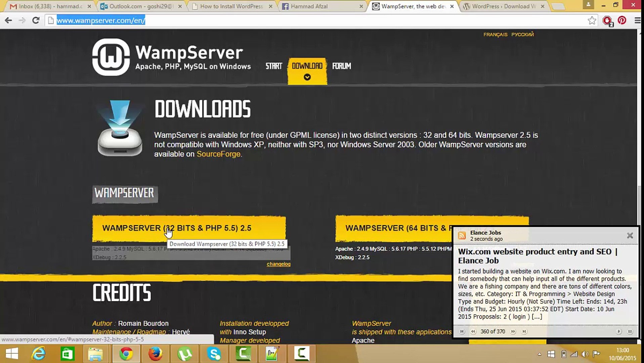The height and width of the screenshot is (363, 644).
Task: Open the Forum menu item
Action: click(342, 66)
